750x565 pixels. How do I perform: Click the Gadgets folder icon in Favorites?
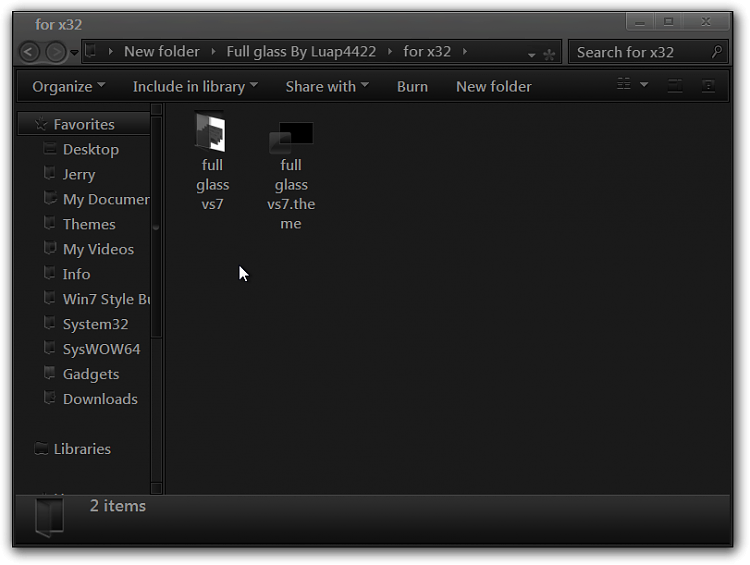coord(49,373)
